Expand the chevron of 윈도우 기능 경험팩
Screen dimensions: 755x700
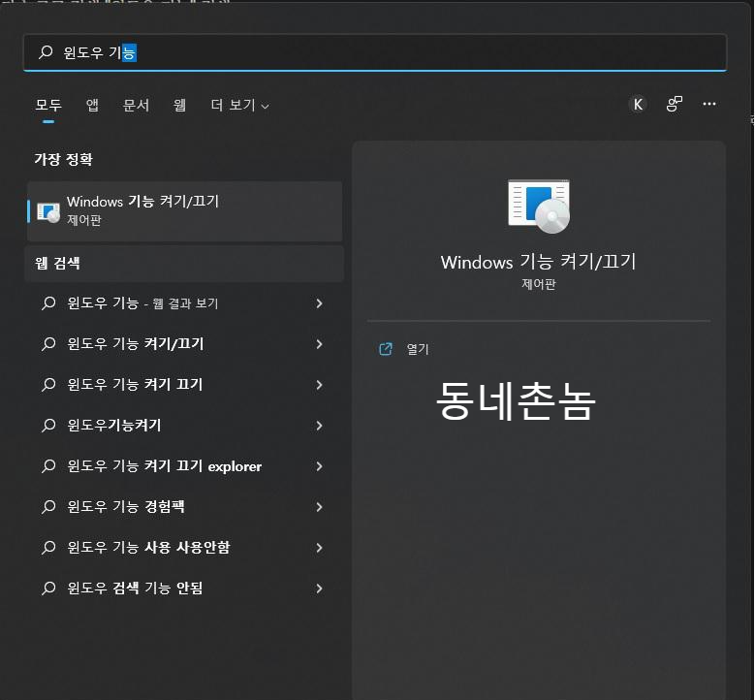pos(319,507)
